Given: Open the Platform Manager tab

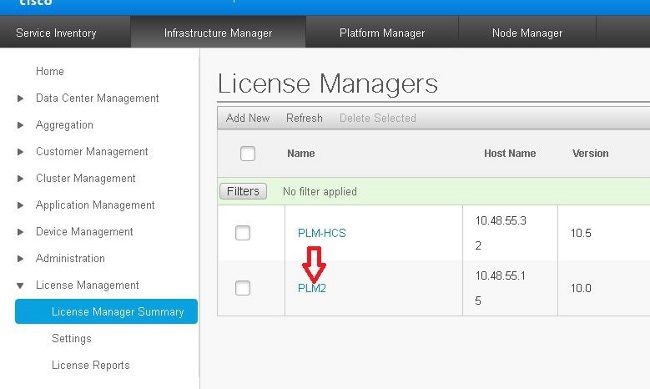Looking at the screenshot, I should tap(382, 33).
